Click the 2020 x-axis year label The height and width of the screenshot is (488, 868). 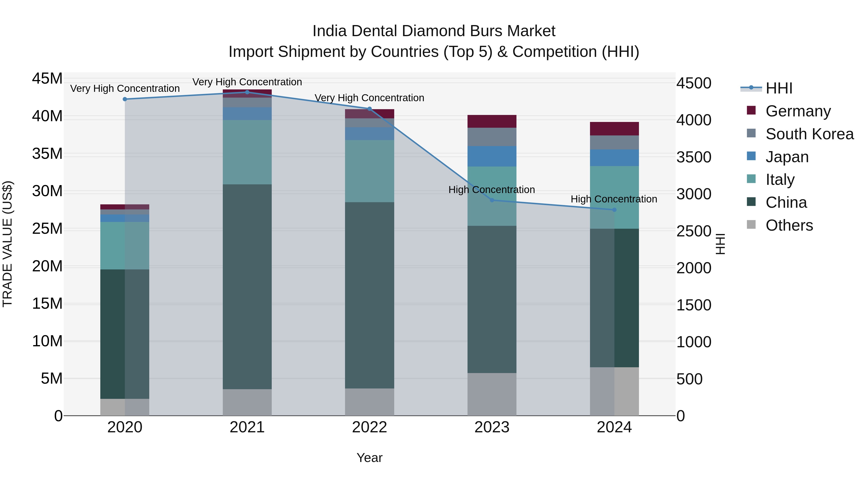[125, 427]
